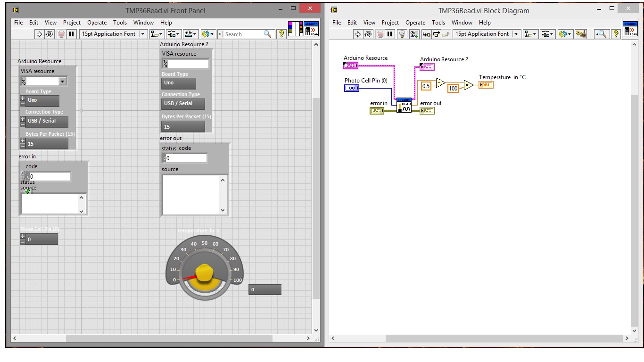Click Step Out on Block Diagram toolbar
Screen dimensions: 644x362
[x=446, y=34]
